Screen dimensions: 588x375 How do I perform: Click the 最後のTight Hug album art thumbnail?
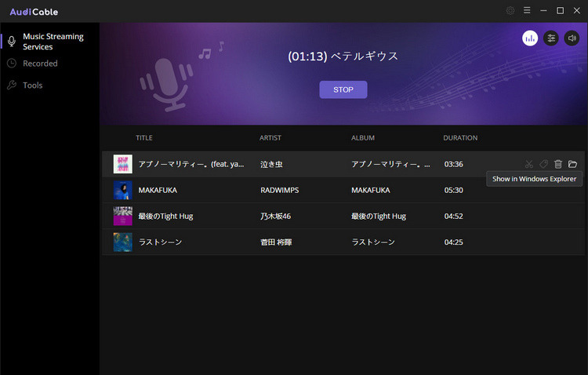pos(123,216)
